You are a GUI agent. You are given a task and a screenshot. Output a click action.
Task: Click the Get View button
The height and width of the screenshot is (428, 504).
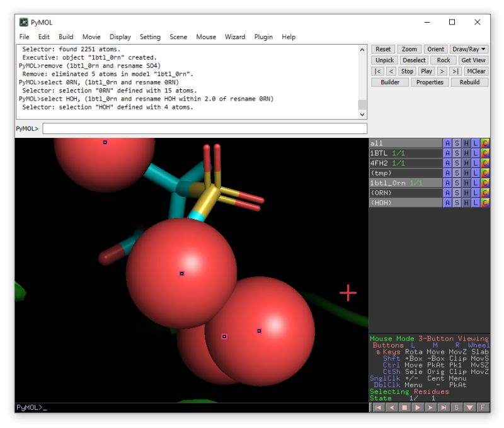click(474, 60)
